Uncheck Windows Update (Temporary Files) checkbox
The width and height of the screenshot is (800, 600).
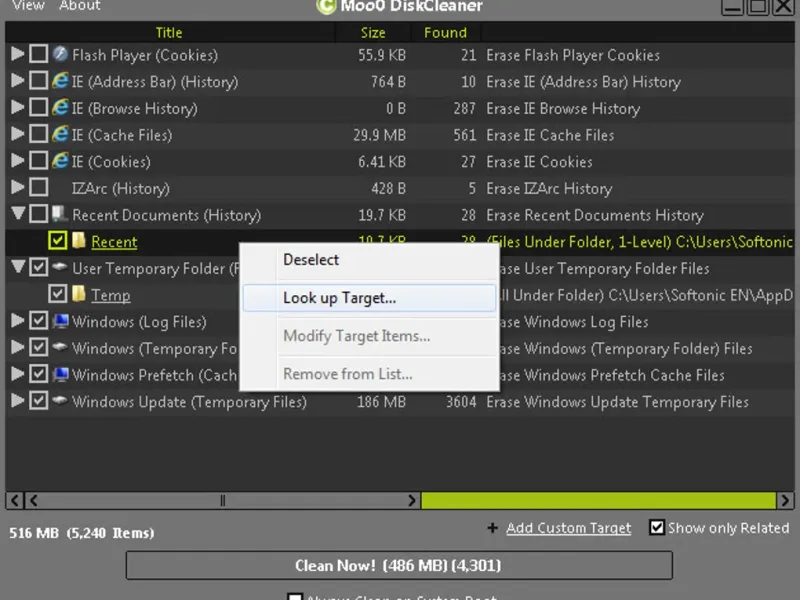(39, 400)
